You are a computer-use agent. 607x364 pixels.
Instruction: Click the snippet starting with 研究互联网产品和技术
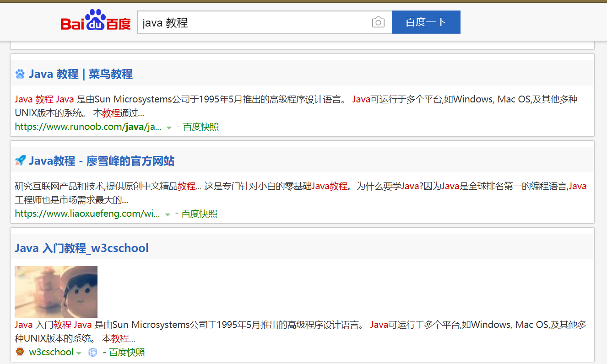click(301, 193)
